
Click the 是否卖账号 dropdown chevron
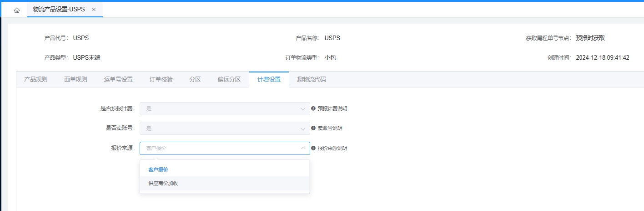(303, 129)
